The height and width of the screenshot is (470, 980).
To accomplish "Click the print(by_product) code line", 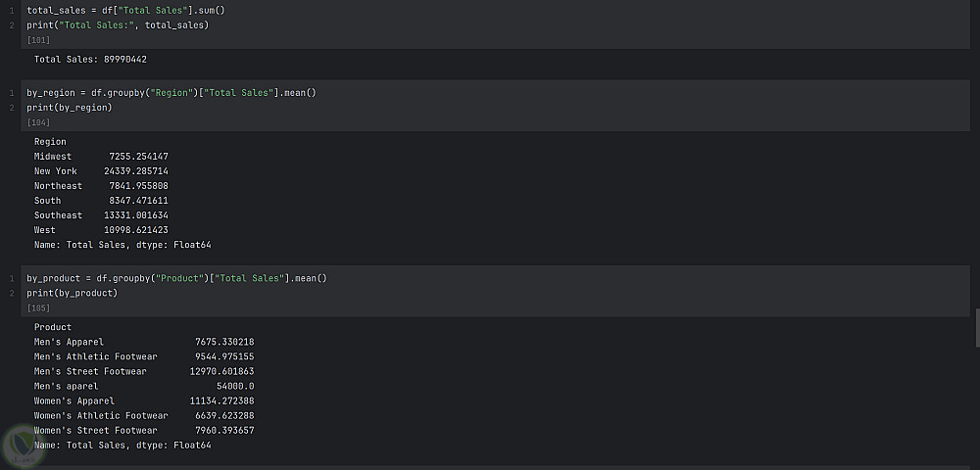I will pyautogui.click(x=72, y=293).
